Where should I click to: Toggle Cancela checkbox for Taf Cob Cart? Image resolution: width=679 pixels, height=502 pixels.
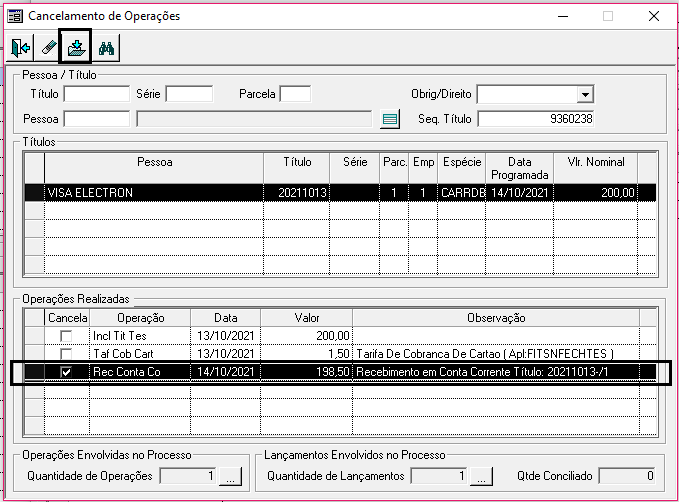66,354
